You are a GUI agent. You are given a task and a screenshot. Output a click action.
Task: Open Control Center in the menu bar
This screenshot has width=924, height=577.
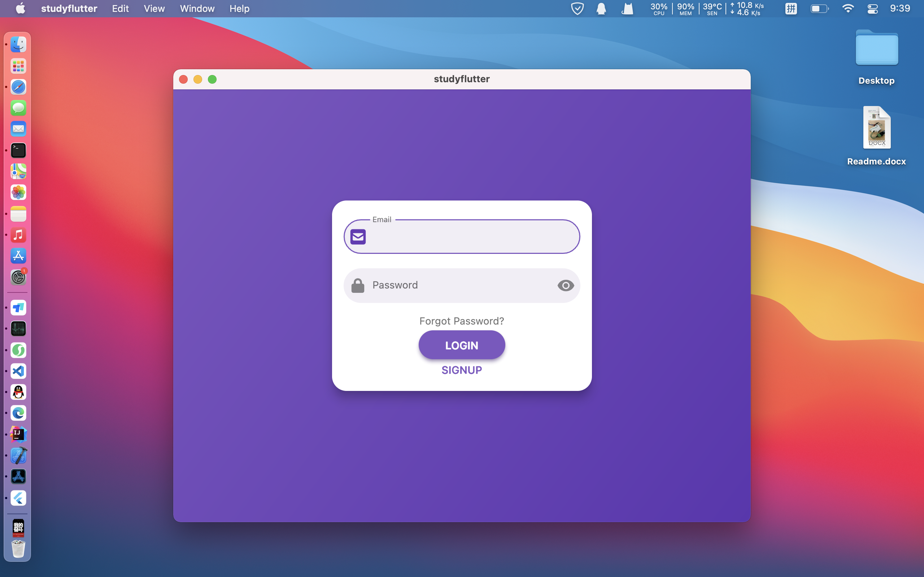(872, 8)
